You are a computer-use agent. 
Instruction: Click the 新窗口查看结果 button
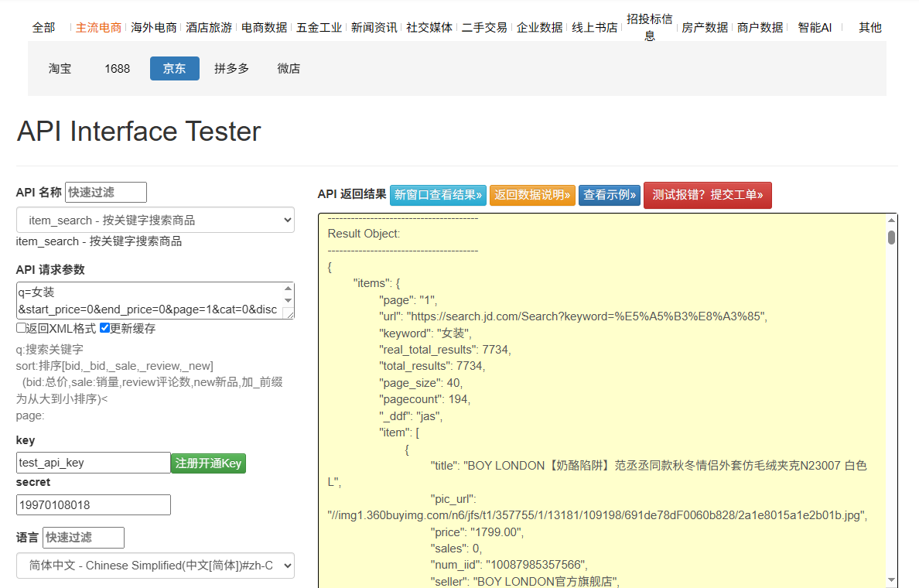(x=438, y=195)
